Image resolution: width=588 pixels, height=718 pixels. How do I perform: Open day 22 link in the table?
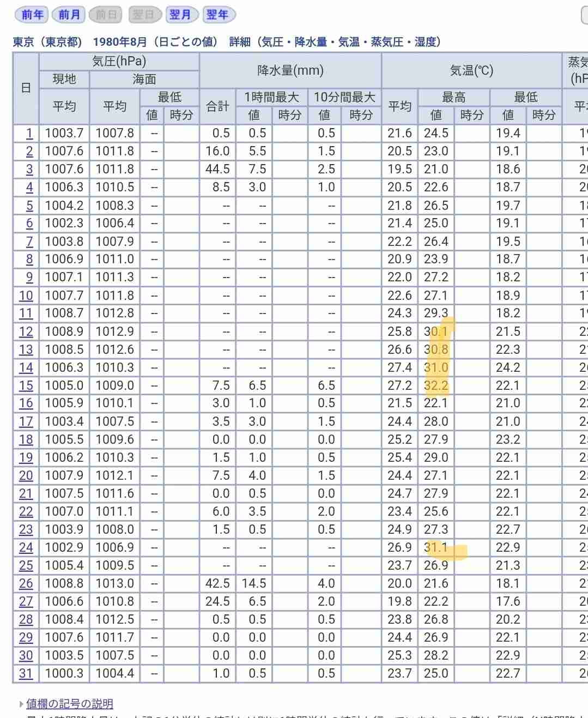[x=26, y=511]
